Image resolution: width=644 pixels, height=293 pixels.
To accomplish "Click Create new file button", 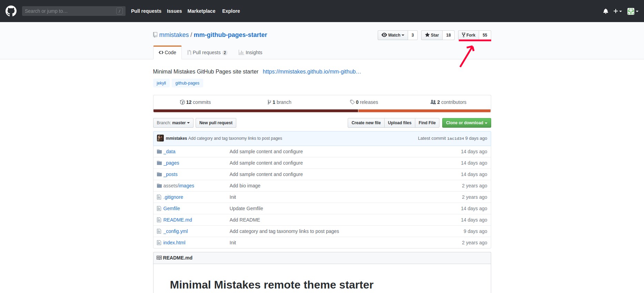I will (x=366, y=123).
